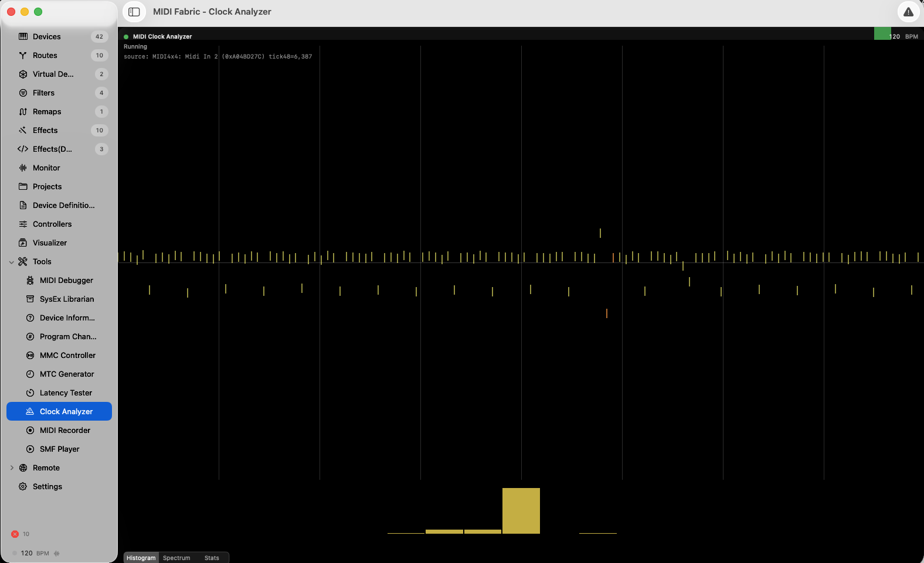Screen dimensions: 924x563
Task: Click the Remaps count badge 1
Action: coord(101,111)
